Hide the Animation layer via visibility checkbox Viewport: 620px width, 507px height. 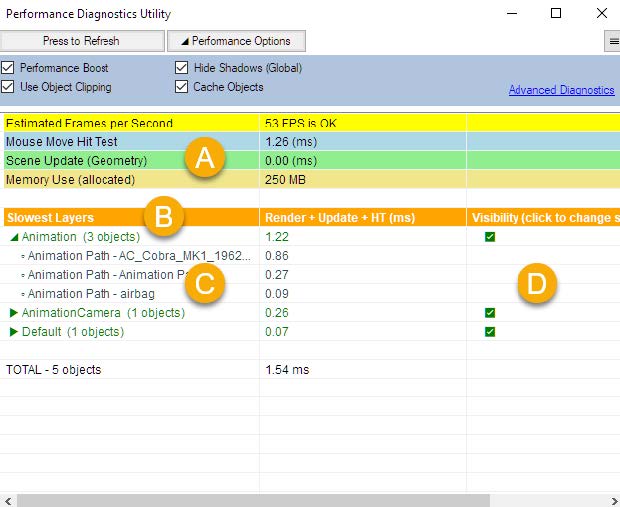click(490, 237)
